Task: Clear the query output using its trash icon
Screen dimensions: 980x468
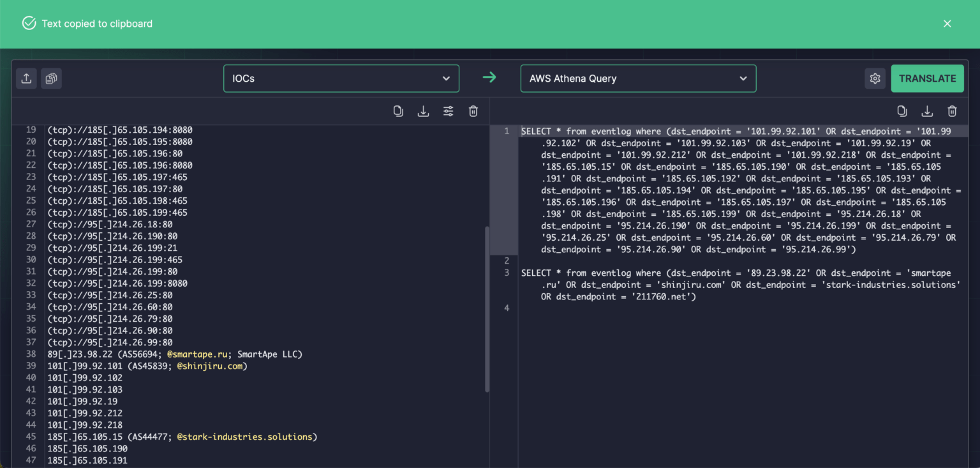Action: (x=952, y=110)
